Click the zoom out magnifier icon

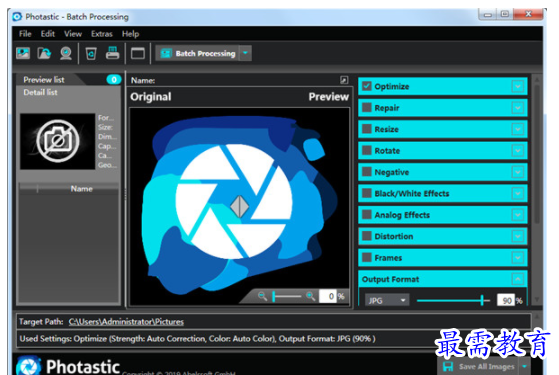coord(263,296)
